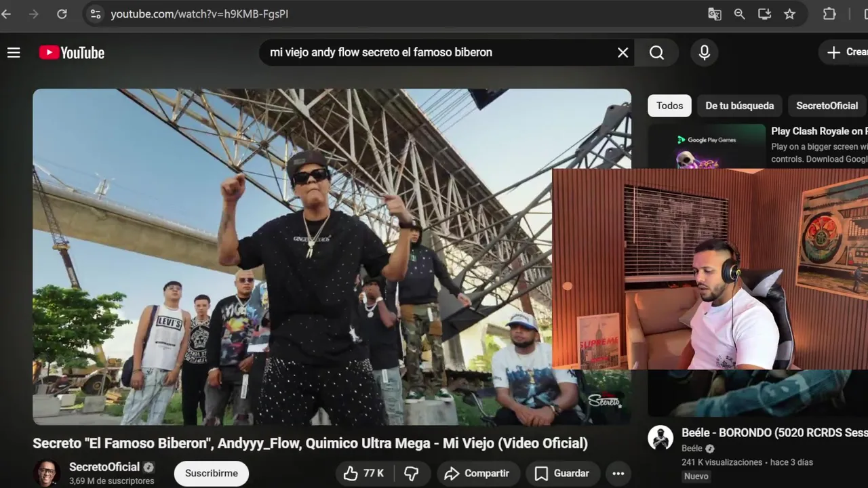
Task: Reload the page in browser
Action: tap(62, 14)
